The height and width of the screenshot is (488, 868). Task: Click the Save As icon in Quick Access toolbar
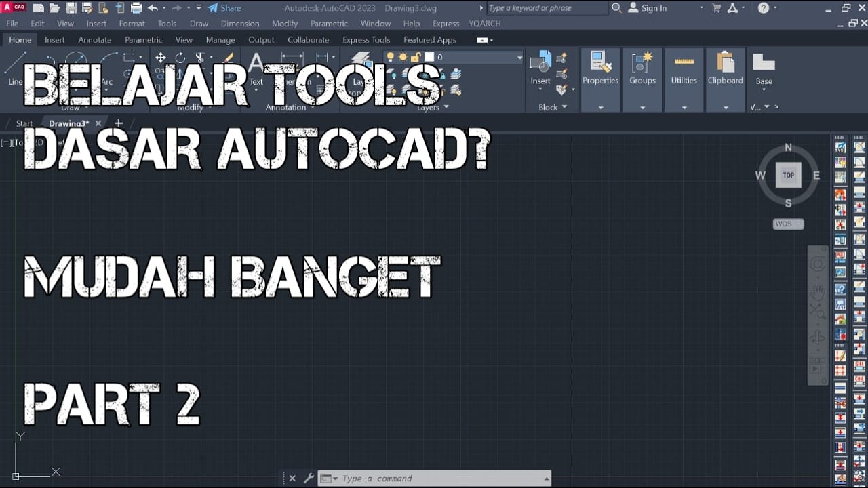[87, 8]
